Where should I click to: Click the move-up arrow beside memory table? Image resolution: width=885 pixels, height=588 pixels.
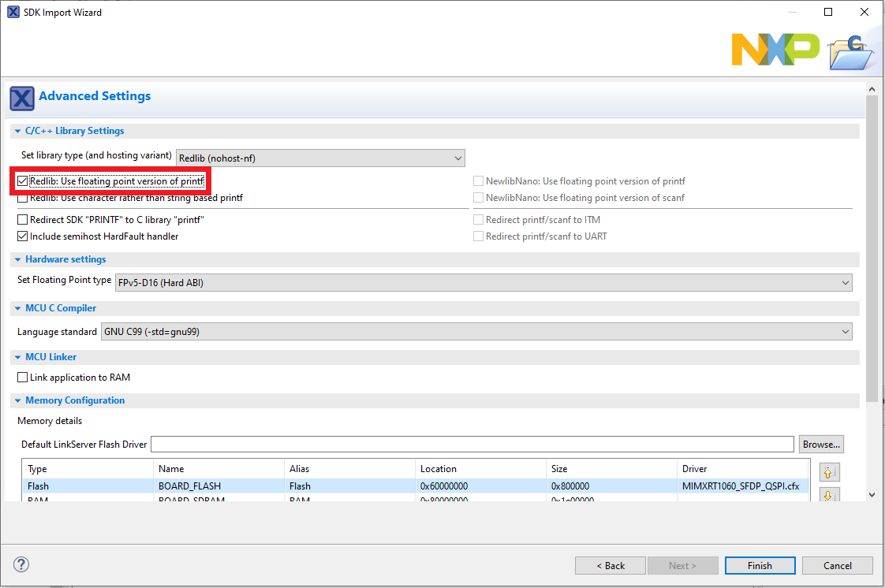click(830, 472)
